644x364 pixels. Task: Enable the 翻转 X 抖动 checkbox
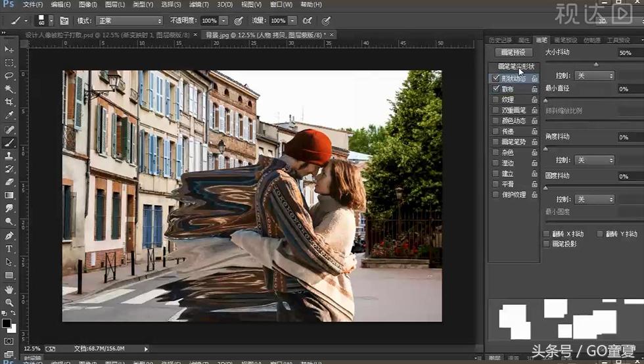(547, 234)
